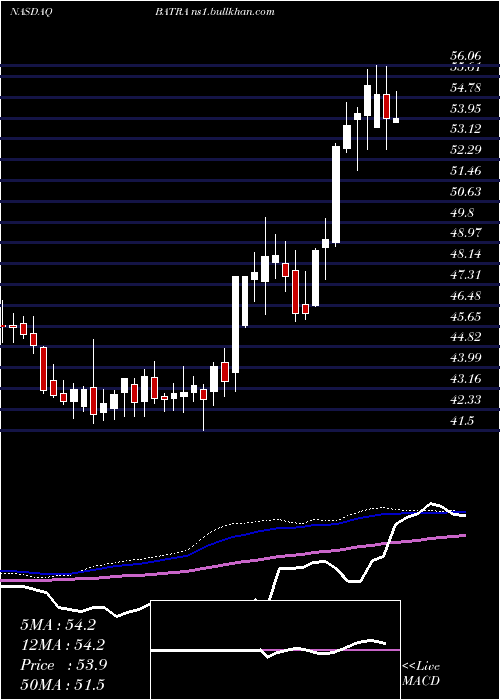
Task: Select the 50MA : 51.5 readout
Action: point(62,684)
